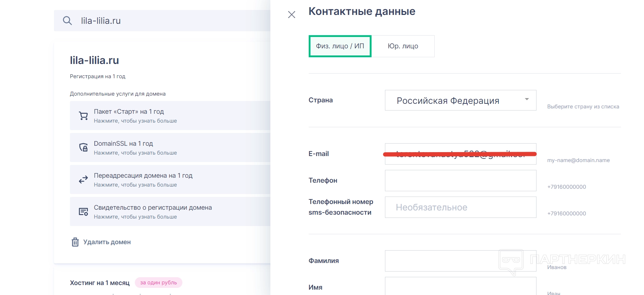This screenshot has width=644, height=295.
Task: Select the Физ. лицо / ИП tab
Action: (x=340, y=46)
